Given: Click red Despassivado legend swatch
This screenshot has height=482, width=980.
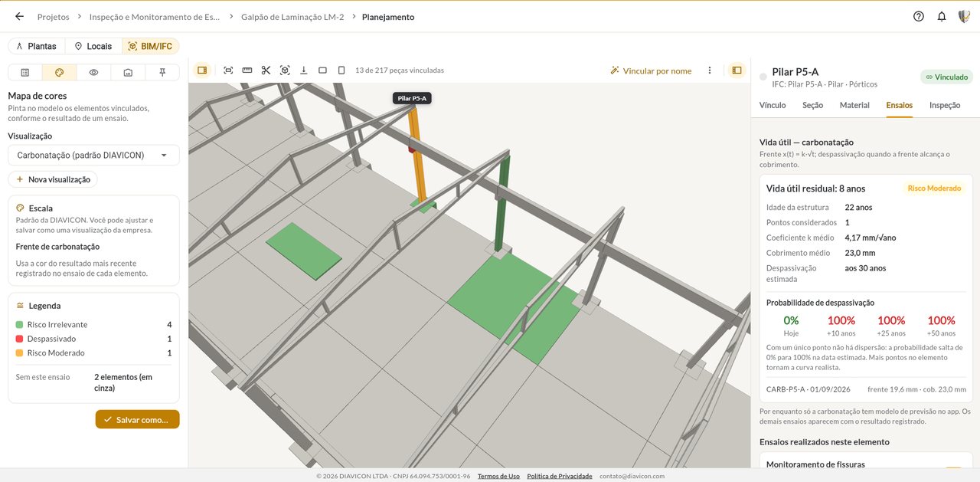Looking at the screenshot, I should point(19,339).
